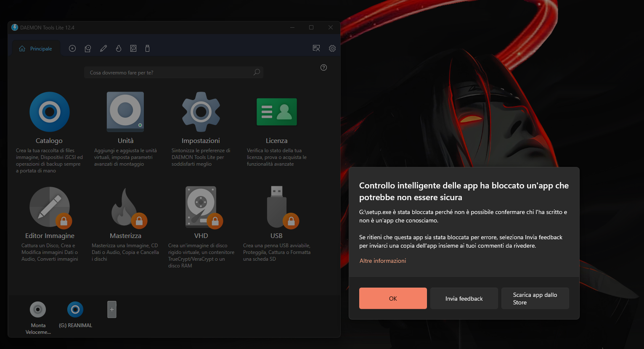Click the 'G:\setup.exe è stata bloccata' message text

[x=463, y=216]
